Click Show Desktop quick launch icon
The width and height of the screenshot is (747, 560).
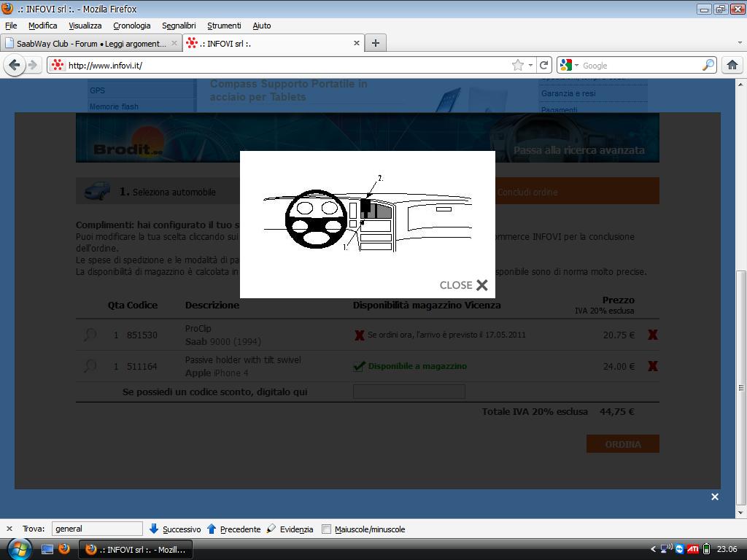(47, 549)
